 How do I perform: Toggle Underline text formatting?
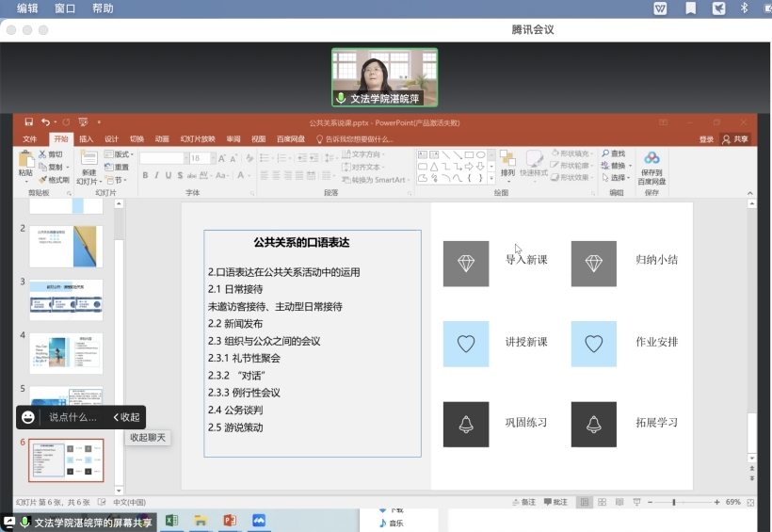click(x=168, y=175)
